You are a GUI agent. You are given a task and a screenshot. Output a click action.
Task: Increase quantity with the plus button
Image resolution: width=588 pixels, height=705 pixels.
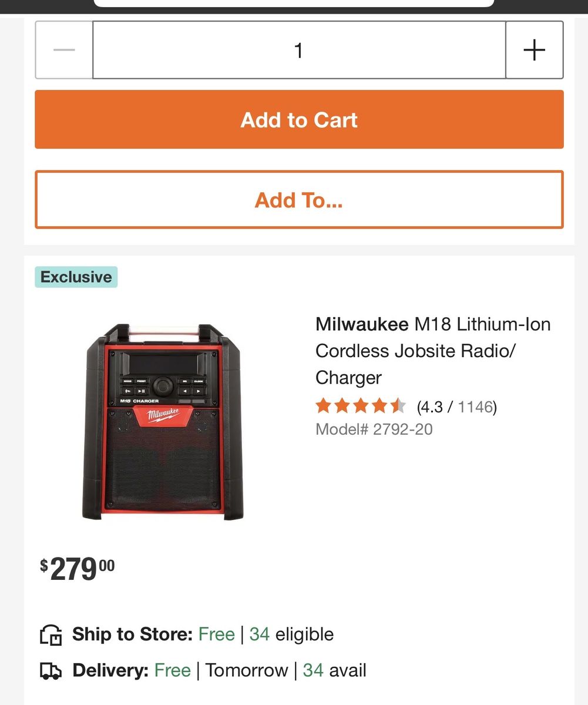point(534,50)
